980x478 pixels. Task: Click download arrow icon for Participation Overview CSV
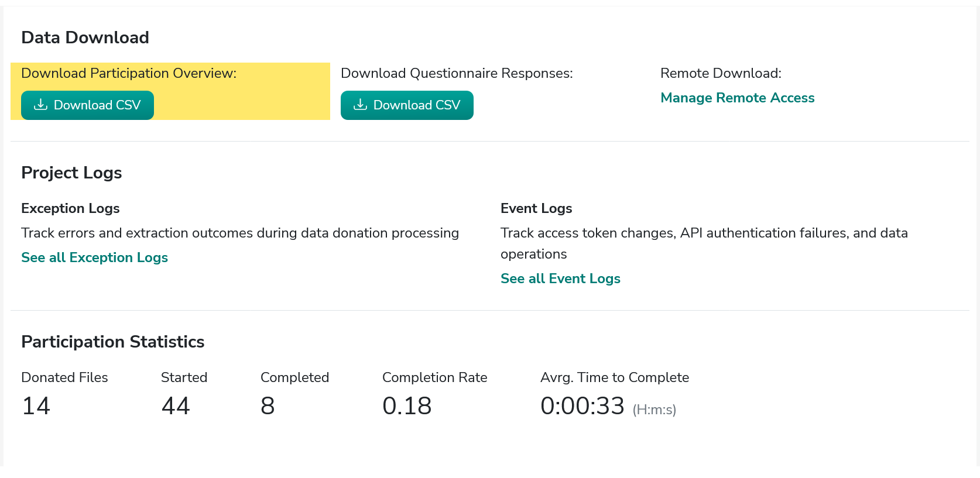coord(40,105)
